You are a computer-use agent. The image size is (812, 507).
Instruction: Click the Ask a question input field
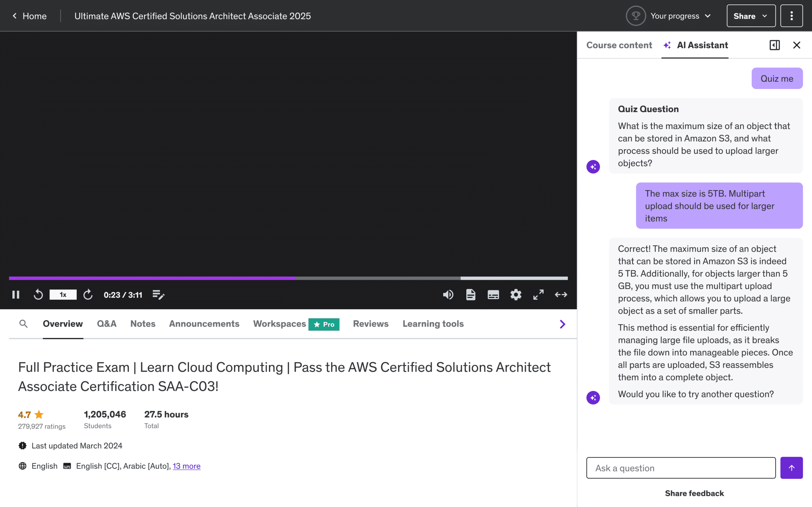(x=681, y=468)
